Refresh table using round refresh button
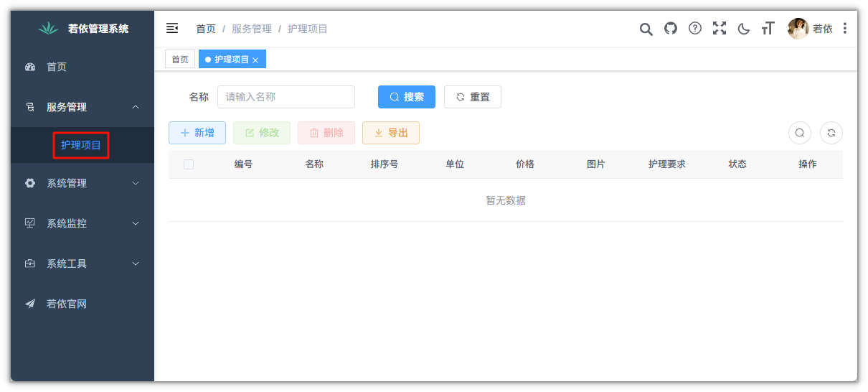 [831, 133]
